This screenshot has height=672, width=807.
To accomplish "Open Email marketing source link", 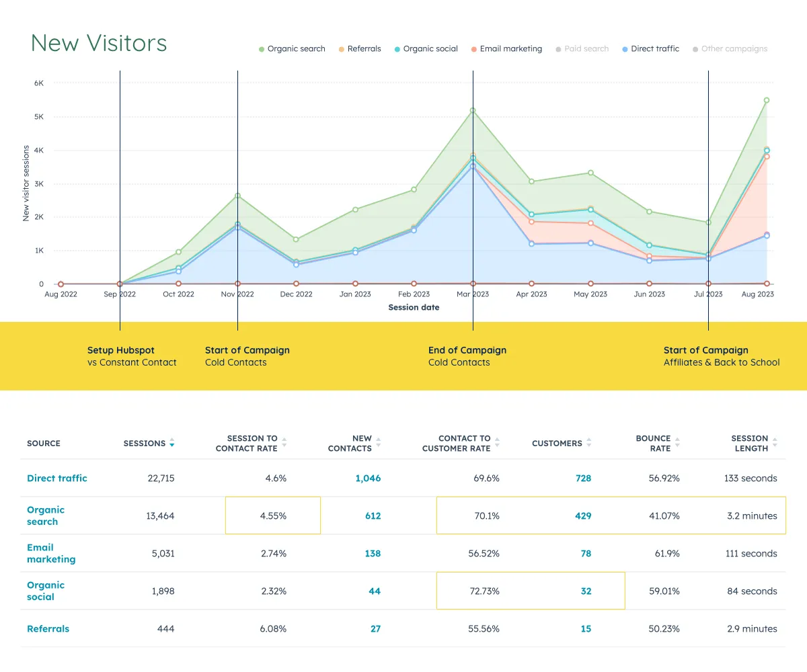I will [51, 553].
